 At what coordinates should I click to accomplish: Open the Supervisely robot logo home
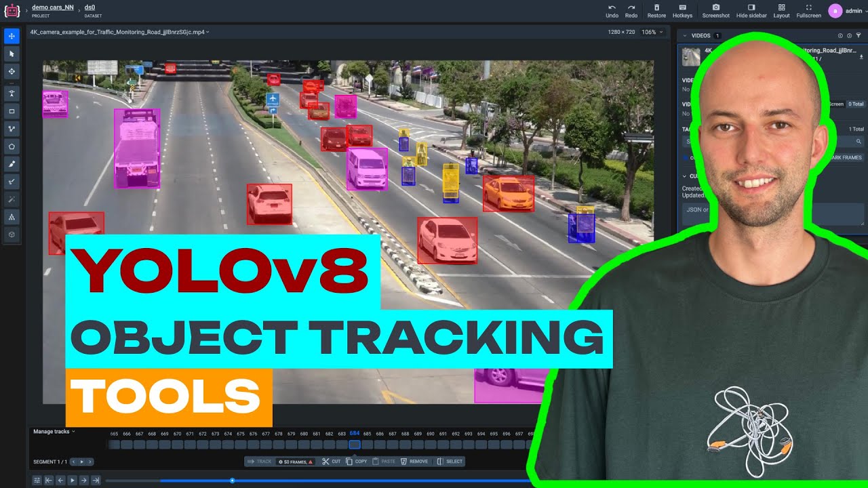[12, 11]
